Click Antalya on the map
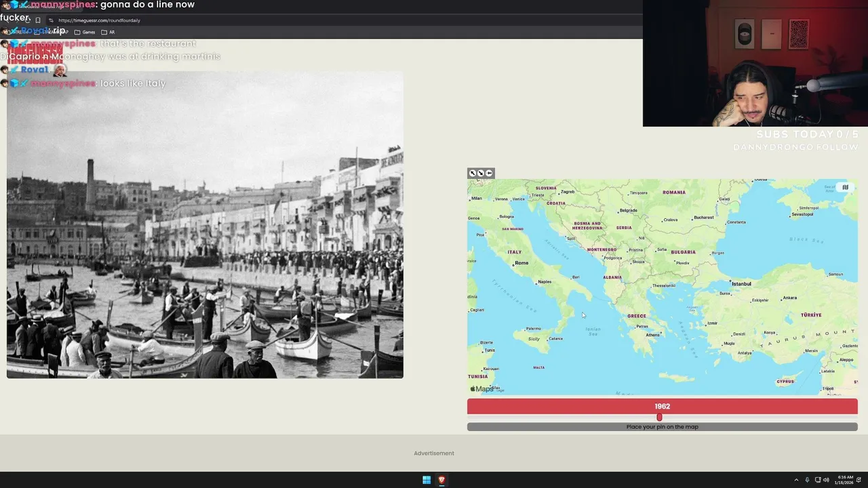Image resolution: width=868 pixels, height=488 pixels. [745, 352]
